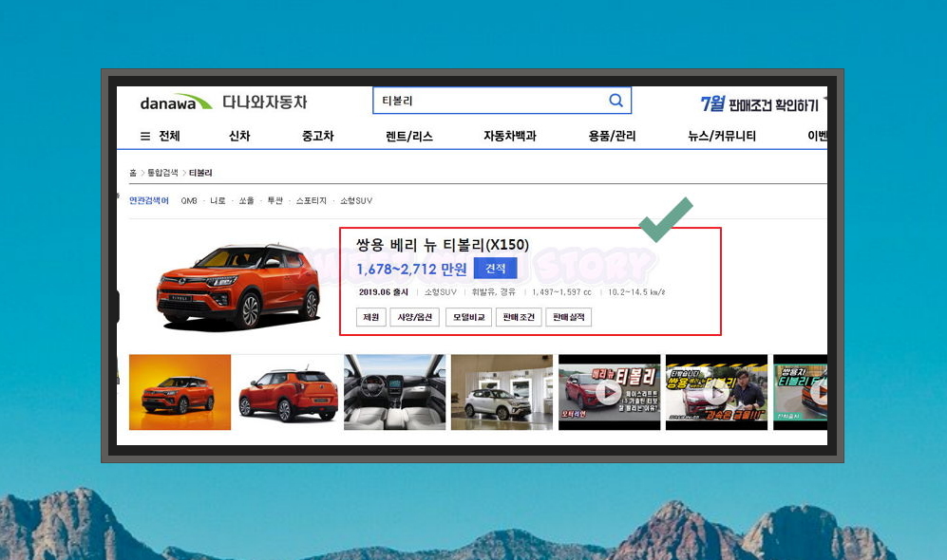Click the 휘발유, 경유 fuel type text
Viewport: 947px width, 560px height.
click(x=493, y=292)
